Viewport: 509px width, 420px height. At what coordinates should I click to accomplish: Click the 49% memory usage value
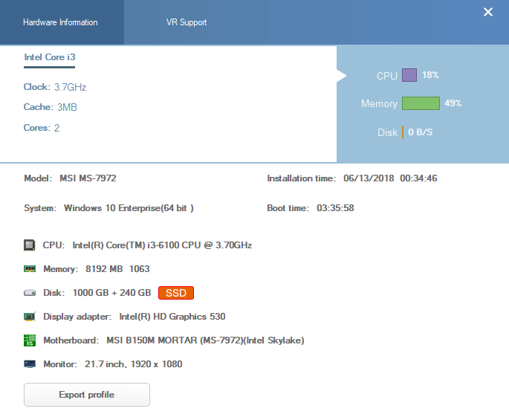coord(453,103)
